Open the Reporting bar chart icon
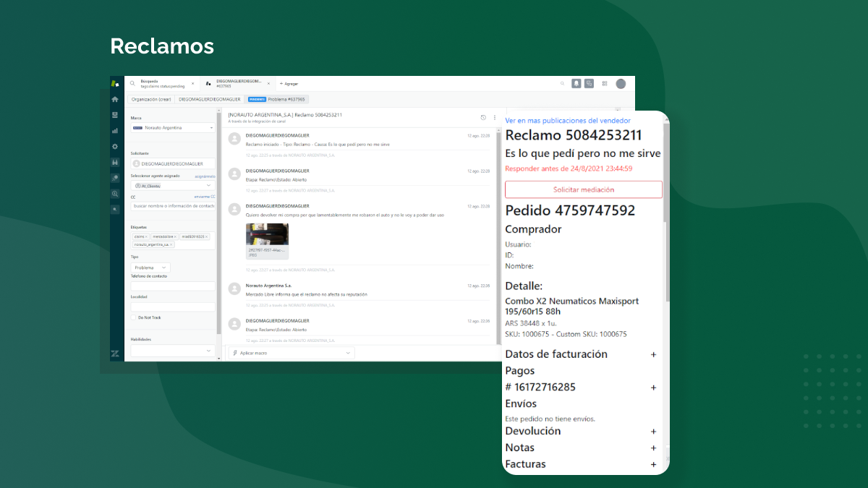The width and height of the screenshot is (868, 488). click(x=115, y=131)
